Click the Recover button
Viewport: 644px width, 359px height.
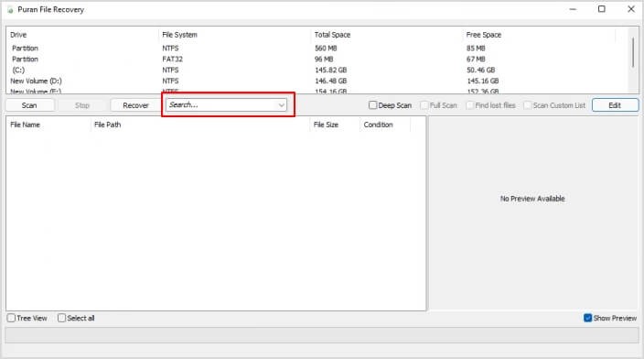tap(135, 105)
